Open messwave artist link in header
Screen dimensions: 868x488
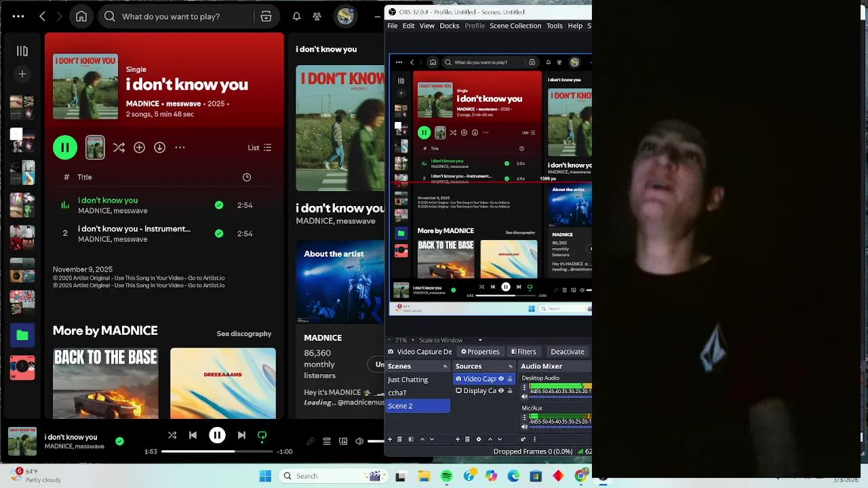point(183,104)
